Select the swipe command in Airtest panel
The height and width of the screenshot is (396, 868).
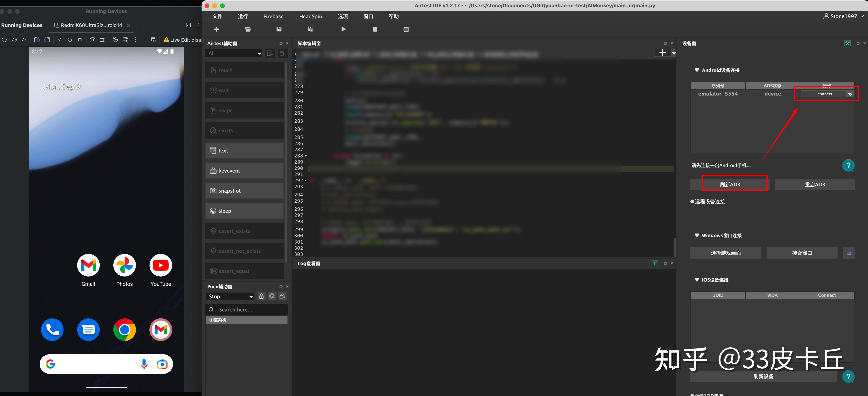(244, 110)
